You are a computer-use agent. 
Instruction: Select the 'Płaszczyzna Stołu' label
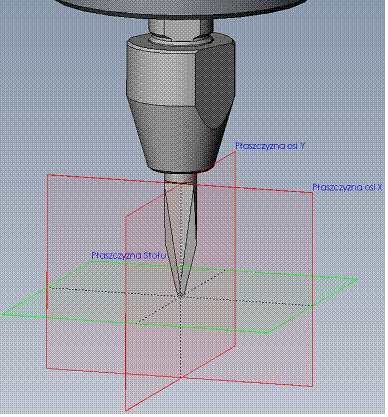pos(129,256)
